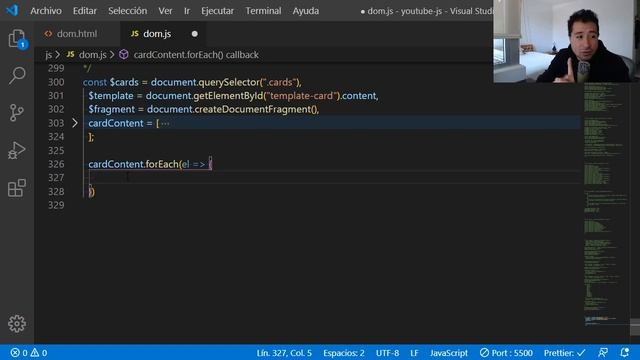Open the notifications bell icon
640x360 pixels.
tap(624, 353)
